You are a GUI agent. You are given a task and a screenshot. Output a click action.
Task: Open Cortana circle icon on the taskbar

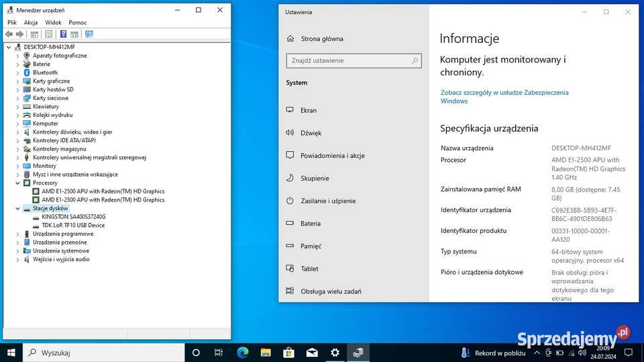pyautogui.click(x=196, y=353)
